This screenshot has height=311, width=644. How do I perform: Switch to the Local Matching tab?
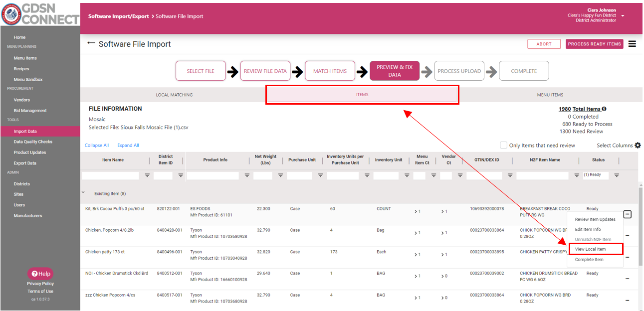[174, 95]
